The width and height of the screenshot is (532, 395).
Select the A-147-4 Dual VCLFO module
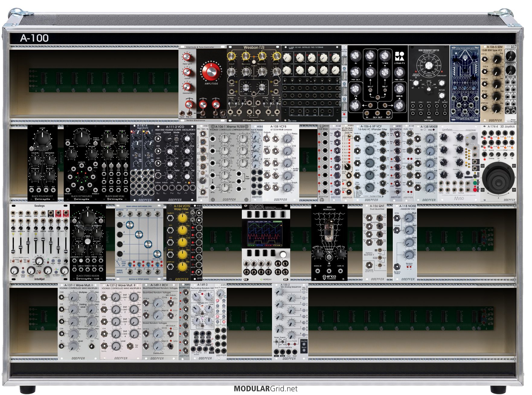(x=142, y=163)
